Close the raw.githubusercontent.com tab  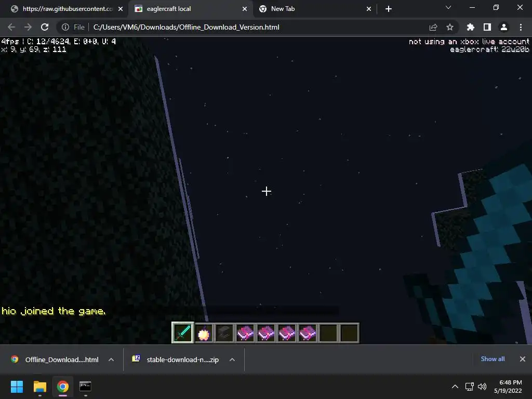(x=121, y=9)
